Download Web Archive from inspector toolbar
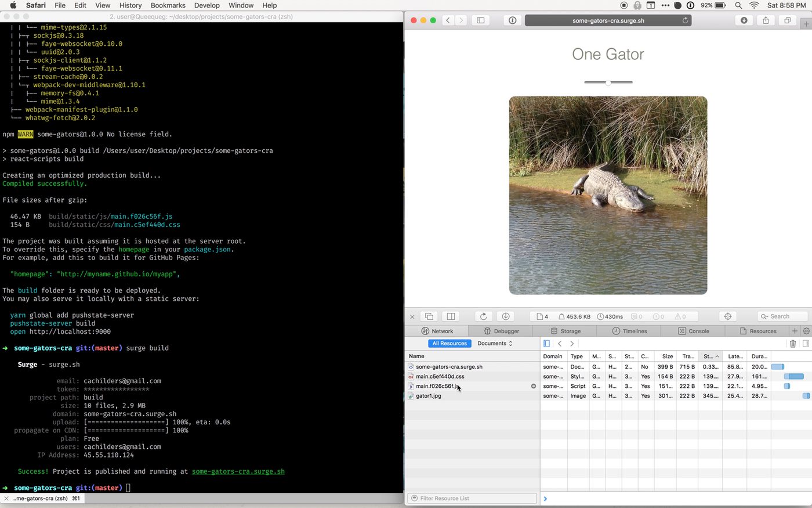Screen dimensions: 812x508 click(x=506, y=316)
